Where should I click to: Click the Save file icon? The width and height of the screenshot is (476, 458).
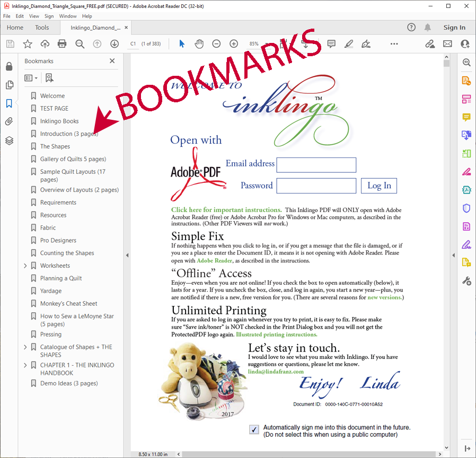(x=10, y=44)
